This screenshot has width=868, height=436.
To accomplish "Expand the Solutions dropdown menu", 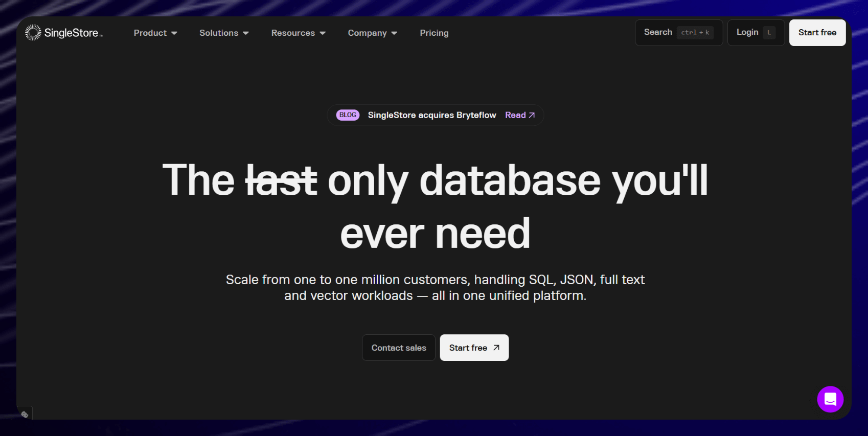I will point(224,33).
